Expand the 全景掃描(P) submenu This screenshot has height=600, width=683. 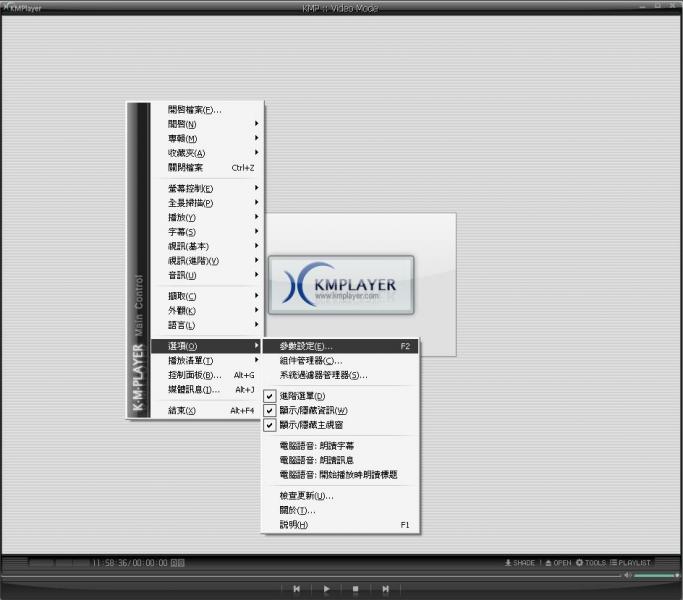(206, 203)
